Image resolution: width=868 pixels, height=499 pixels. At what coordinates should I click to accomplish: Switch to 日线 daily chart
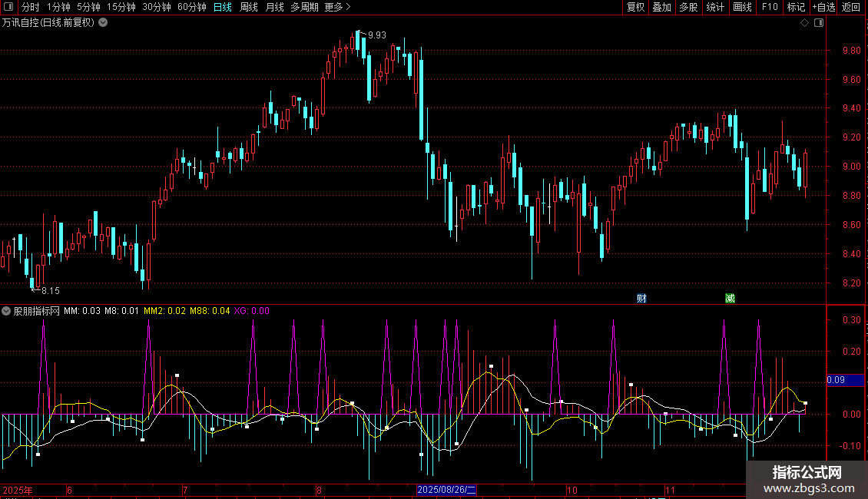click(x=223, y=7)
